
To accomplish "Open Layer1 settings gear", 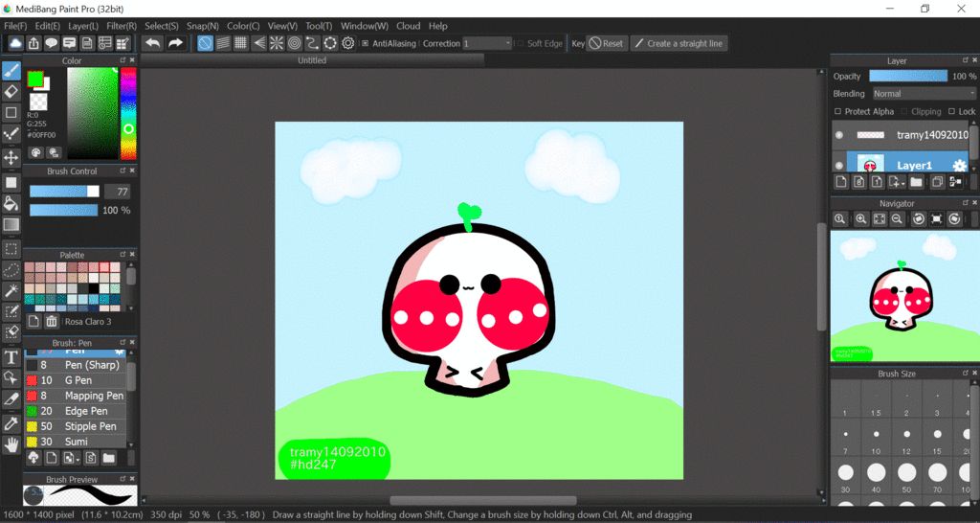I will (x=959, y=166).
